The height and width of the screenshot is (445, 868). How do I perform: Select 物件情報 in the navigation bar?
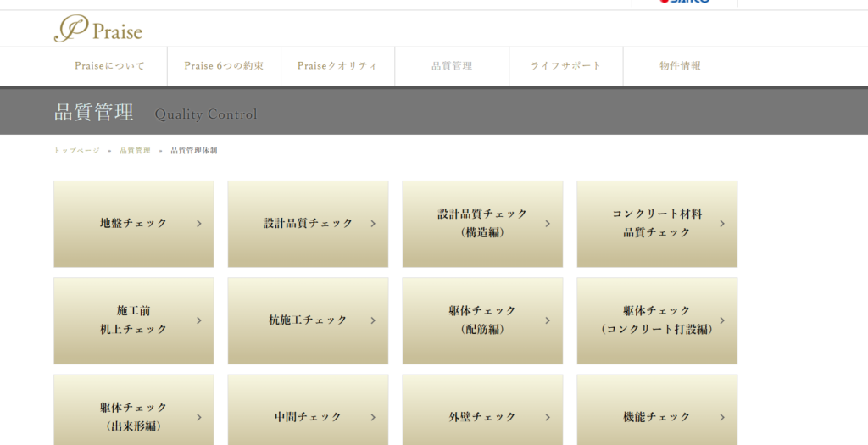click(x=680, y=66)
